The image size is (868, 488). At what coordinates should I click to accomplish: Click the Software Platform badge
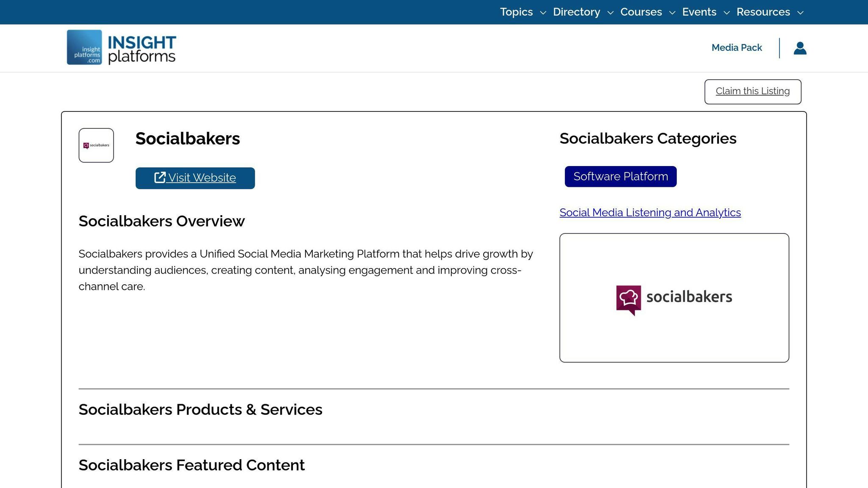(x=620, y=176)
